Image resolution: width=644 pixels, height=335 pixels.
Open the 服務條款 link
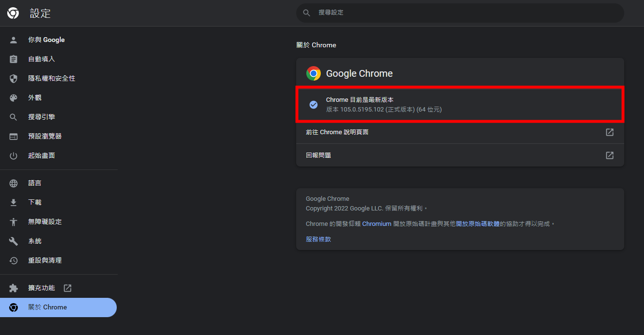tap(318, 239)
